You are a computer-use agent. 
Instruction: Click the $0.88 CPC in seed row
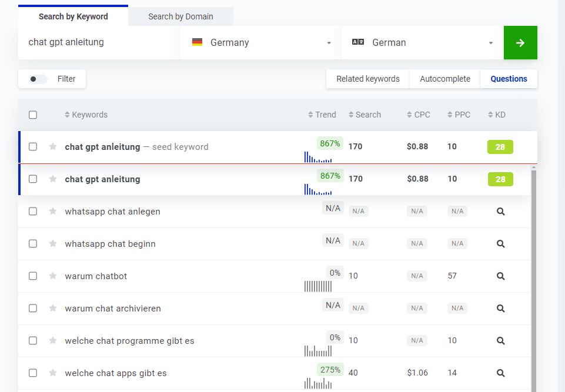pyautogui.click(x=417, y=147)
